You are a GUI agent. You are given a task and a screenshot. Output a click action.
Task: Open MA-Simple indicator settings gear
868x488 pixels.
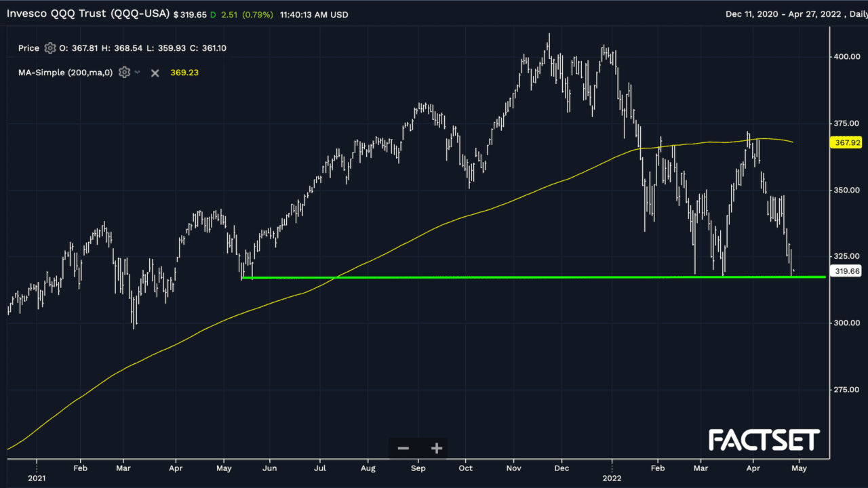(124, 73)
